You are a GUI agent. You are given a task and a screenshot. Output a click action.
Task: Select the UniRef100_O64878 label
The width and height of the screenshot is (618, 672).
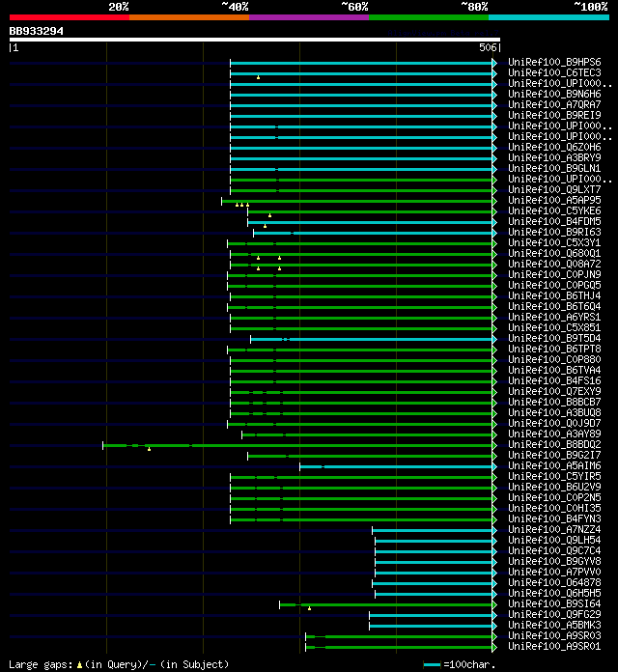pyautogui.click(x=554, y=583)
